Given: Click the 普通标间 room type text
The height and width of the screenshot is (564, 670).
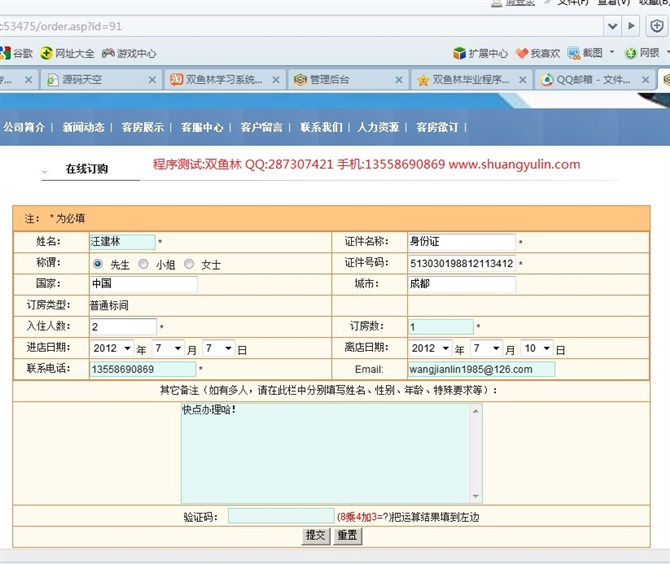Looking at the screenshot, I should point(109,306).
